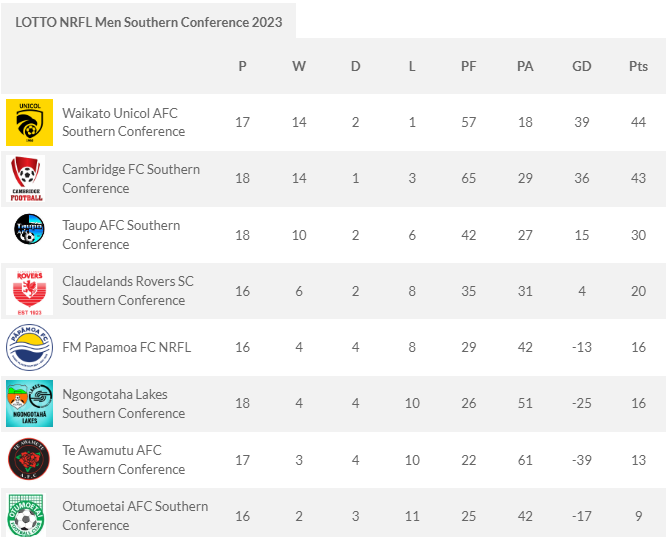The height and width of the screenshot is (537, 667).
Task: Click the Ngongotaha Lakes club logo
Action: [x=30, y=403]
